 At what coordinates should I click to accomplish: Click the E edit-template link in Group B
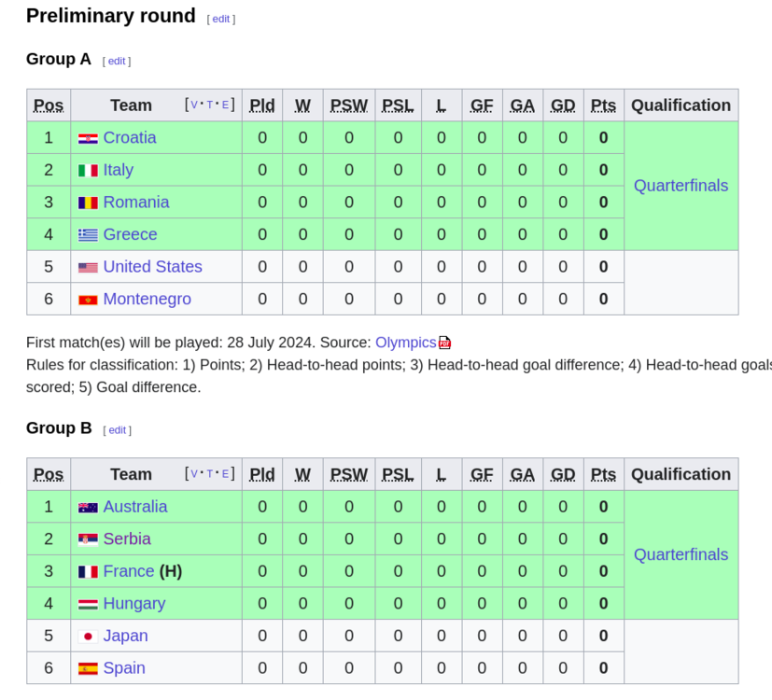[225, 474]
